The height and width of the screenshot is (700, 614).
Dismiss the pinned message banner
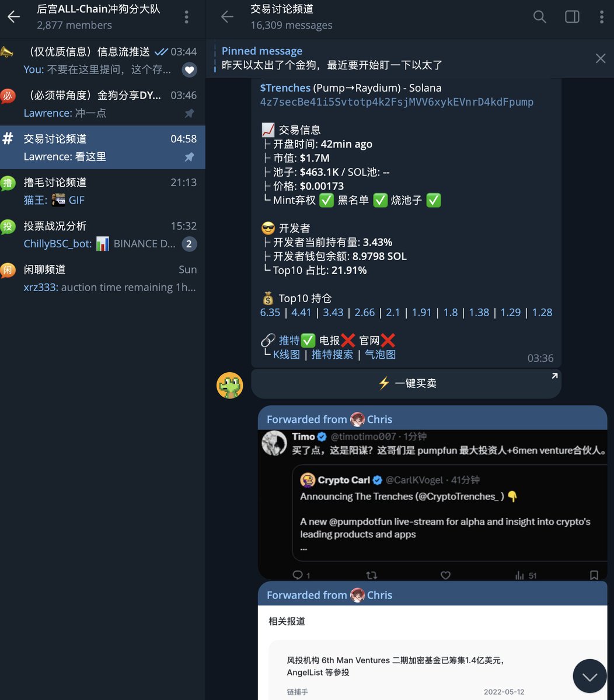(601, 58)
